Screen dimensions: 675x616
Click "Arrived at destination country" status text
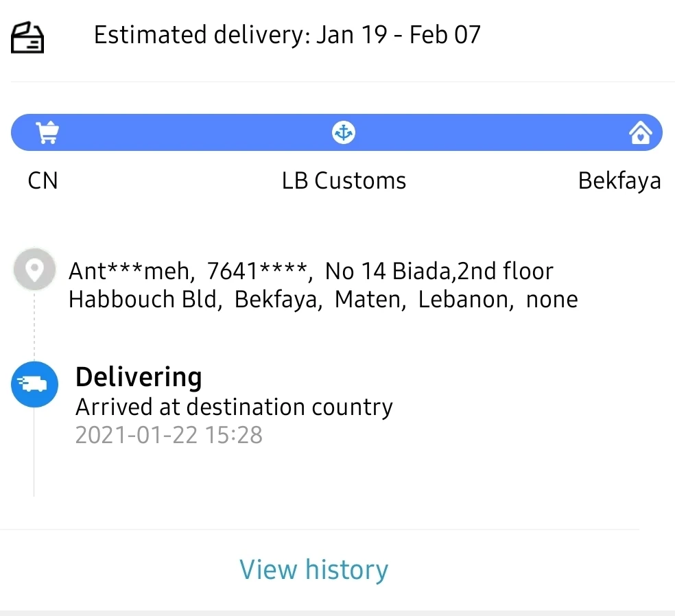pyautogui.click(x=234, y=407)
